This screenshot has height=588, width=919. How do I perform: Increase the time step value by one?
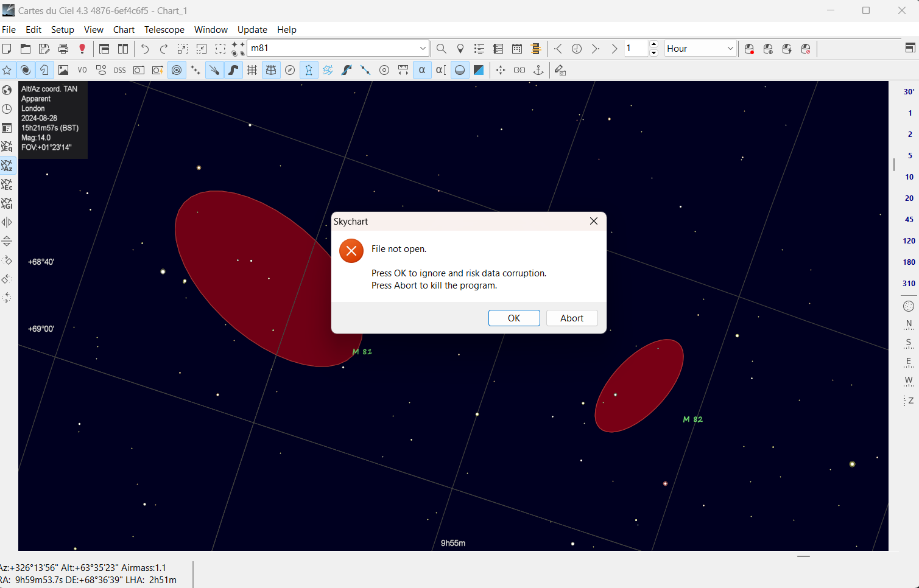click(653, 44)
